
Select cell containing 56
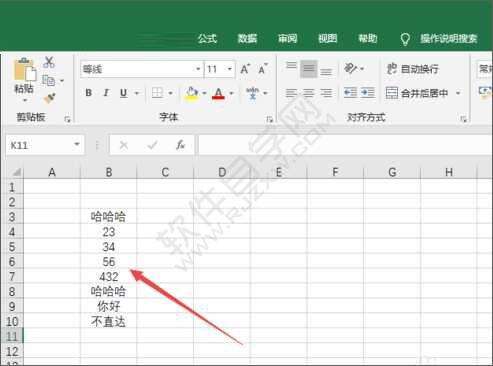(x=109, y=262)
